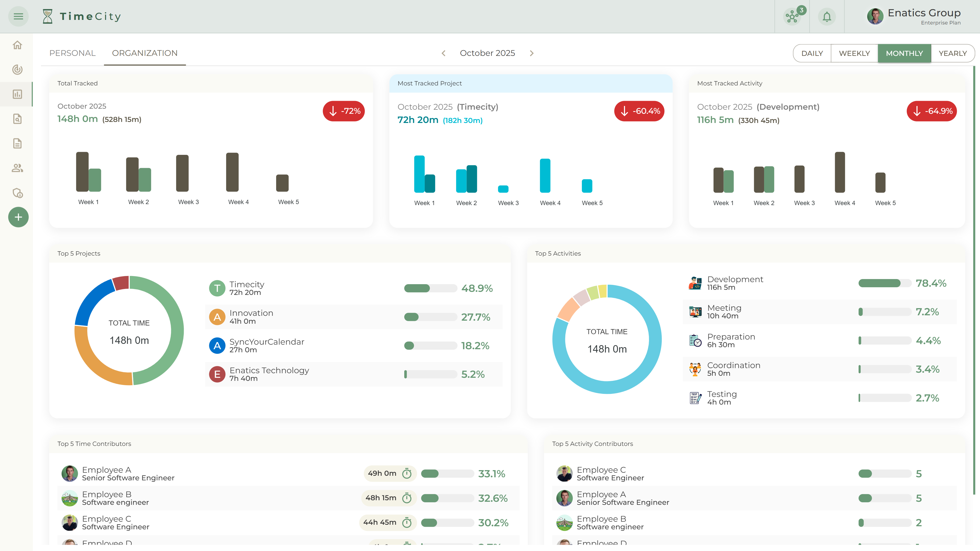
Task: Switch to the PERSONAL tab
Action: [72, 53]
